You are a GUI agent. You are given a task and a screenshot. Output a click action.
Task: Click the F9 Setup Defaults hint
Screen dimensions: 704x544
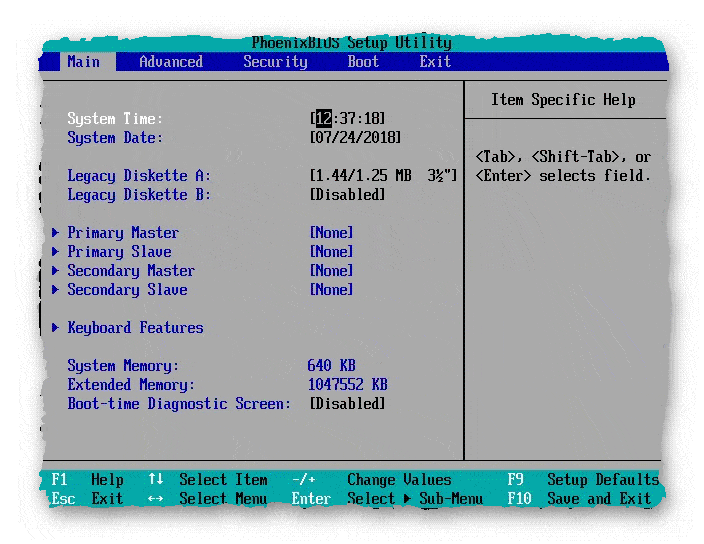tap(583, 480)
